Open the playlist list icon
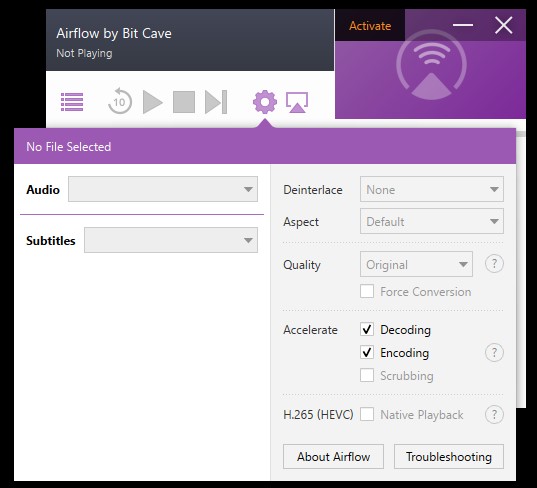 click(72, 102)
